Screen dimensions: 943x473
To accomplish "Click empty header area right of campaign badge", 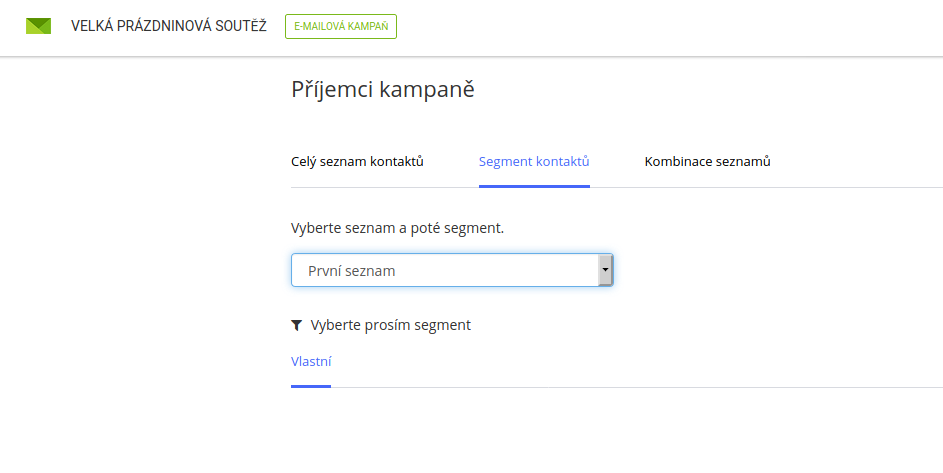I will tap(670, 28).
